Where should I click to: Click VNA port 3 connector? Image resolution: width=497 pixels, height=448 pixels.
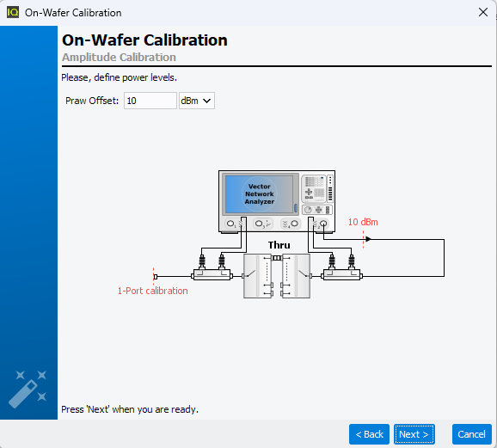(x=259, y=224)
